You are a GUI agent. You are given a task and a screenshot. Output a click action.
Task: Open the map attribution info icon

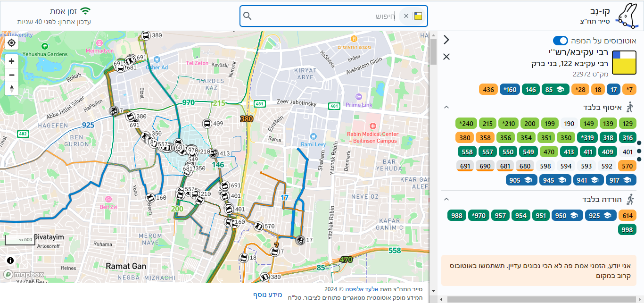[x=10, y=260]
